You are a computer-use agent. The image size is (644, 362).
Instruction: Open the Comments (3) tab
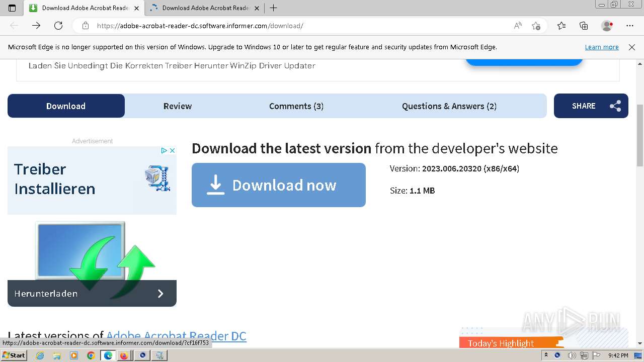[x=296, y=106]
